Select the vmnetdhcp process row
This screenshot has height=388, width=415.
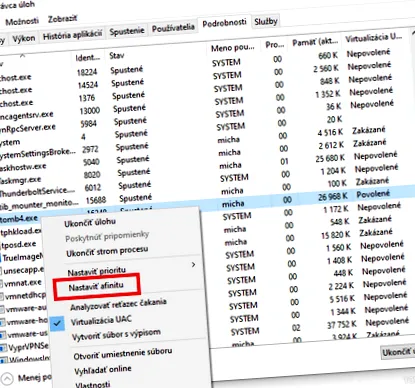tap(25, 296)
